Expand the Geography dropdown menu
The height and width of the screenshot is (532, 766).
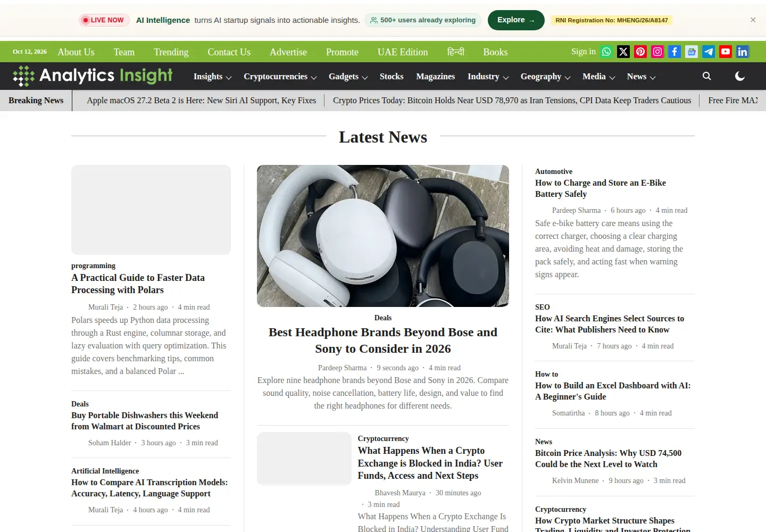pos(545,77)
